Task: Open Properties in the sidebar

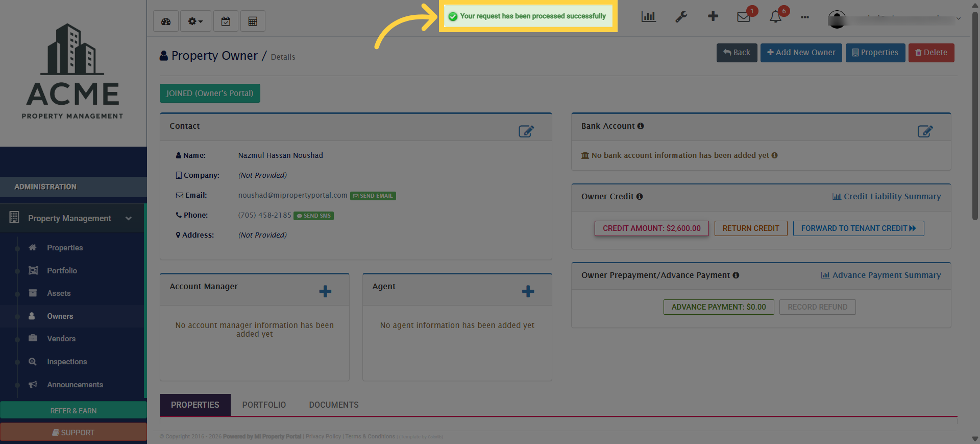Action: coord(65,248)
